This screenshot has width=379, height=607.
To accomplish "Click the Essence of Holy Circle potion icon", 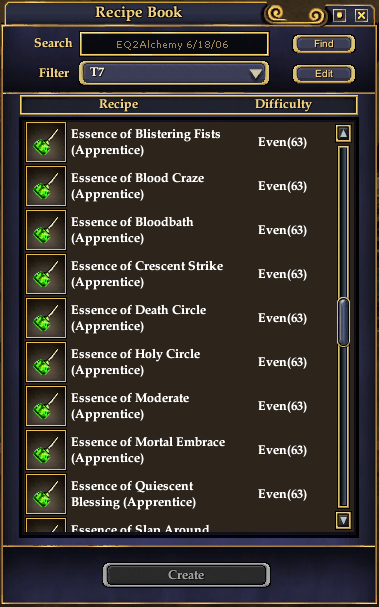I will 46,362.
